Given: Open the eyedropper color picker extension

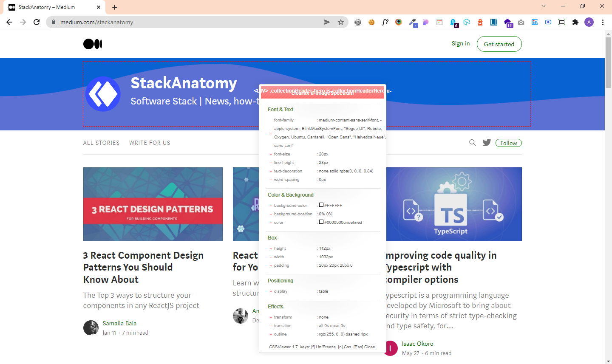Looking at the screenshot, I should pyautogui.click(x=413, y=23).
